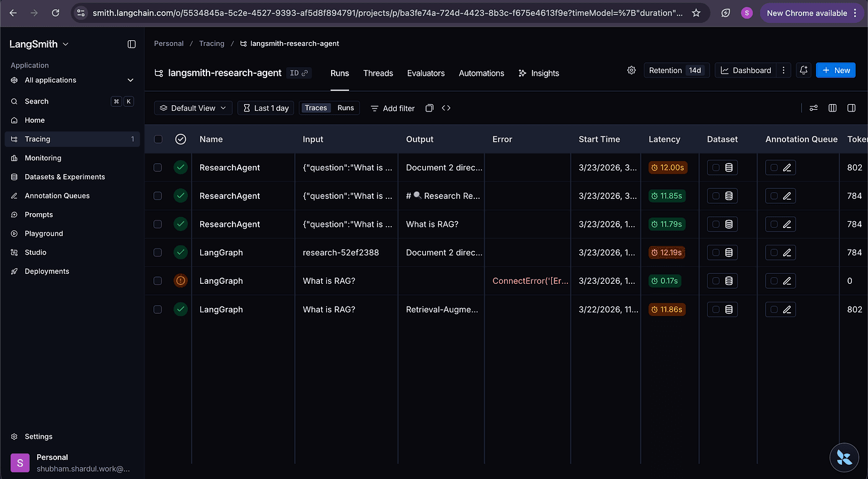Switch to the Automations tab
The height and width of the screenshot is (479, 868).
pyautogui.click(x=481, y=73)
